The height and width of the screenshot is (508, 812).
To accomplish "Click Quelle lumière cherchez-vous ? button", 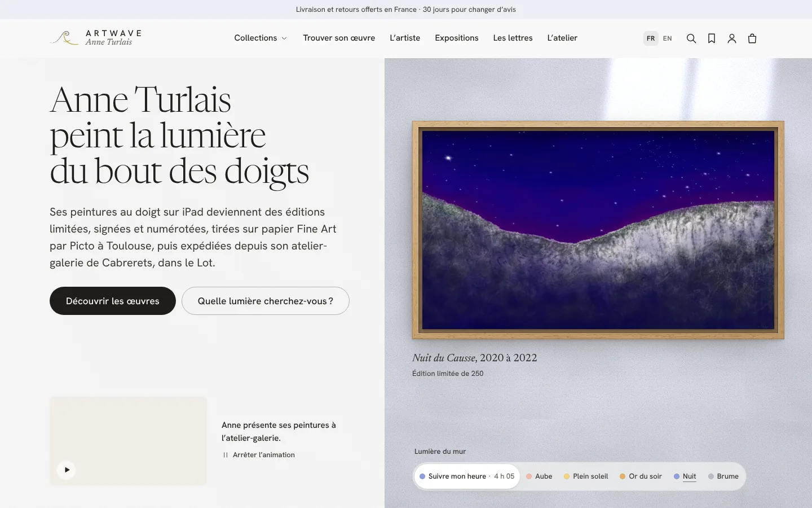I will [266, 301].
